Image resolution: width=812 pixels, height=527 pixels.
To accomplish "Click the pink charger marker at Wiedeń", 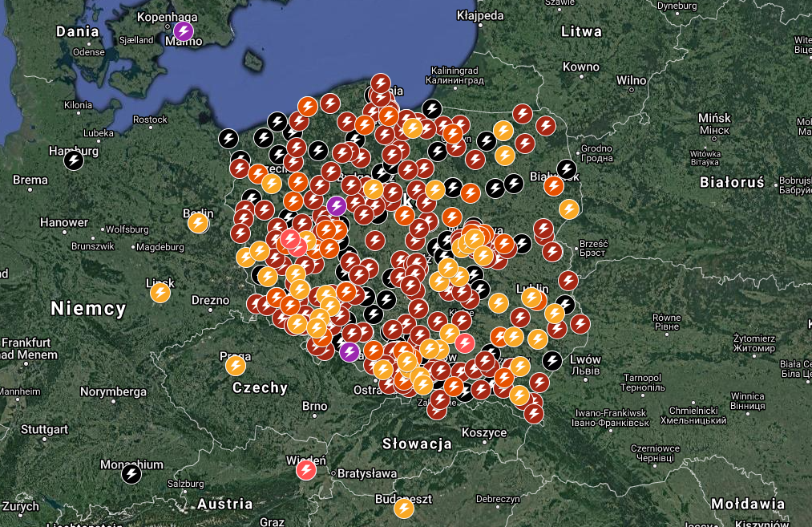I will pyautogui.click(x=306, y=470).
